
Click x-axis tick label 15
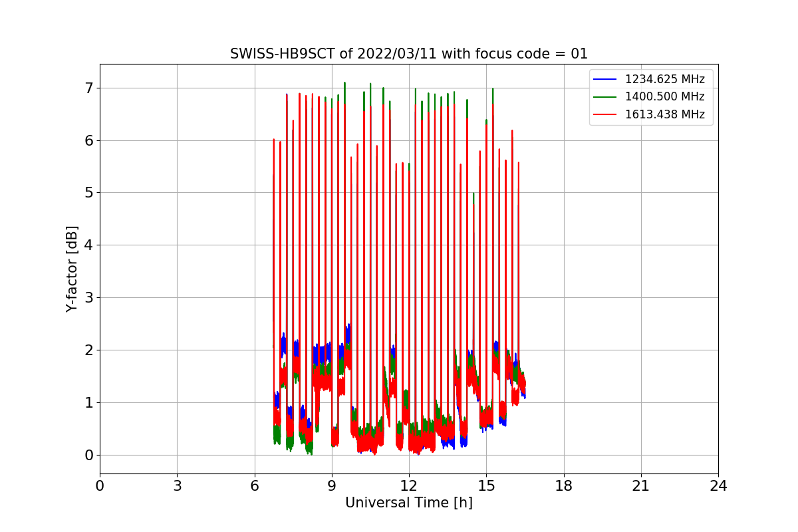486,486
